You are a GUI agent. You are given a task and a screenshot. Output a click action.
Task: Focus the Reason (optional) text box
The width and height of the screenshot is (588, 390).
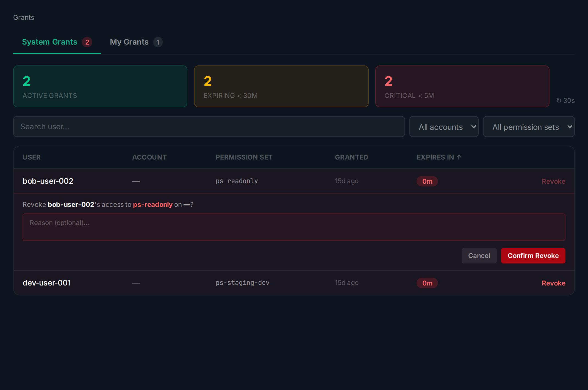[294, 227]
